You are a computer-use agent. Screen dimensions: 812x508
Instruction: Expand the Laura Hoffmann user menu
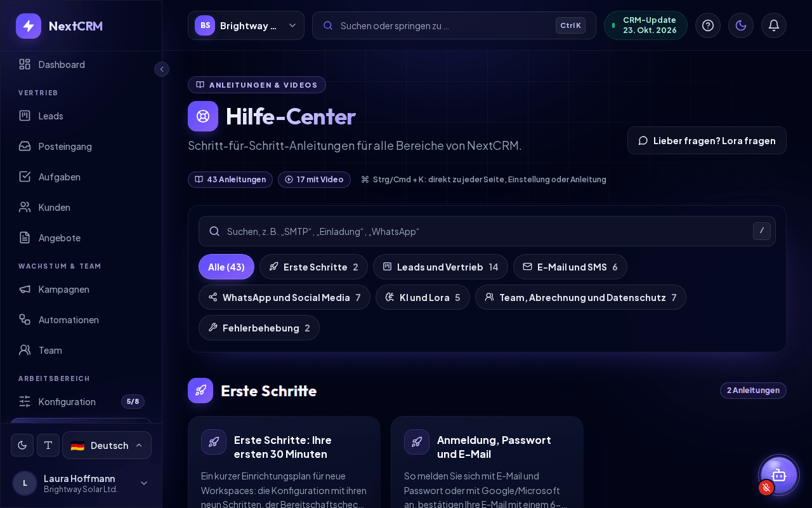pyautogui.click(x=81, y=483)
